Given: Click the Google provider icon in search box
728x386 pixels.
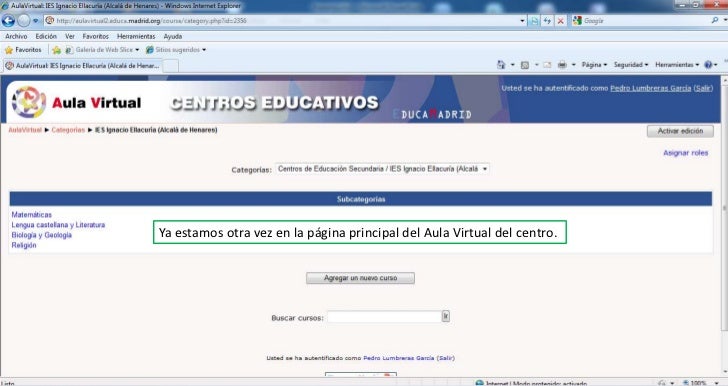Looking at the screenshot, I should [578, 20].
